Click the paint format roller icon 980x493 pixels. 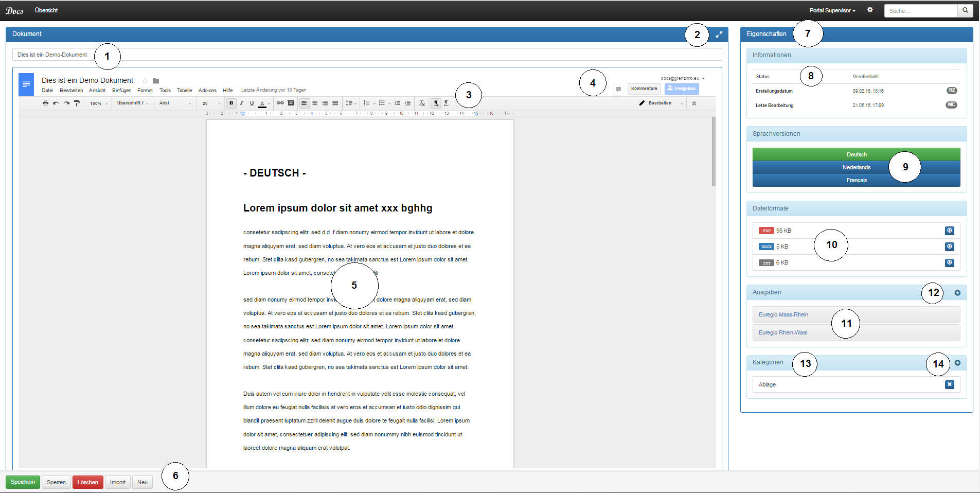(x=77, y=103)
